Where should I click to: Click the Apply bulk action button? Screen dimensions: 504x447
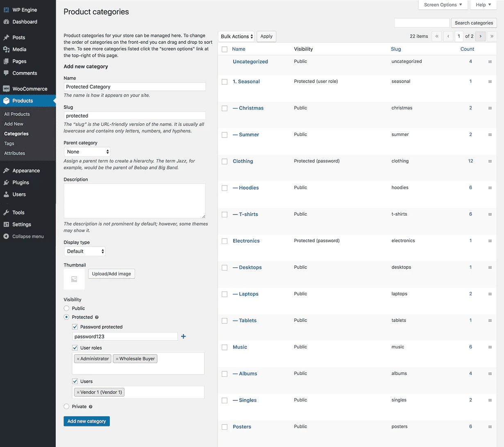click(x=266, y=36)
